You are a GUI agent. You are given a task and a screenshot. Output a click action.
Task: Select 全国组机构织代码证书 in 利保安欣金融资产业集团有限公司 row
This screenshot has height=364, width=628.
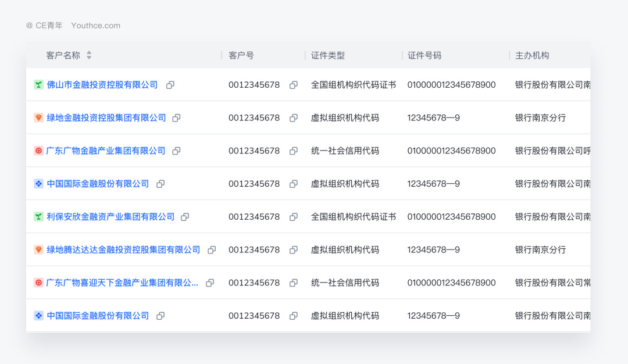tap(354, 217)
